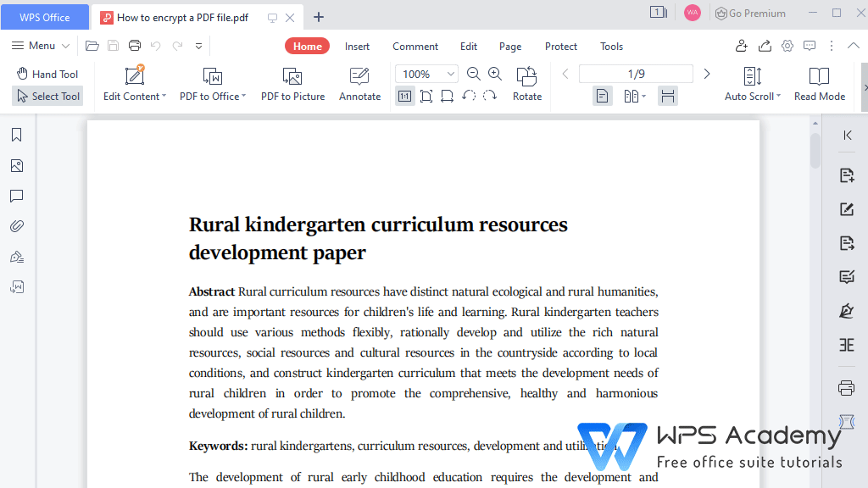
Task: Click the add-page document icon in right sidebar
Action: click(847, 175)
